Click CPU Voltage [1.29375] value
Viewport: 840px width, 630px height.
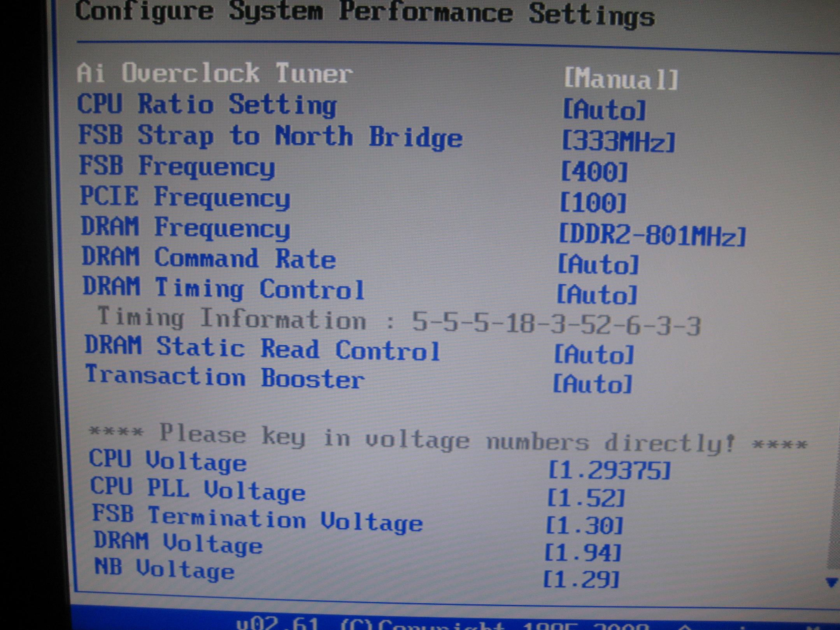(x=609, y=470)
